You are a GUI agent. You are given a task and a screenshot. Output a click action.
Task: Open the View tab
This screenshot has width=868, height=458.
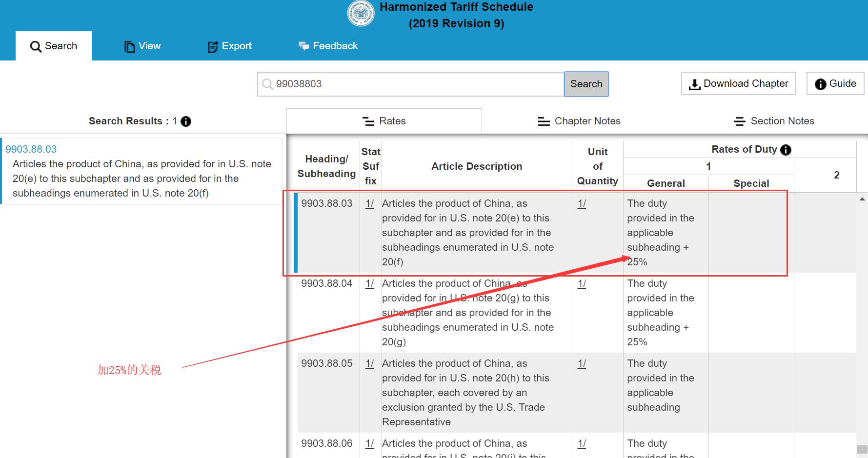pos(142,46)
